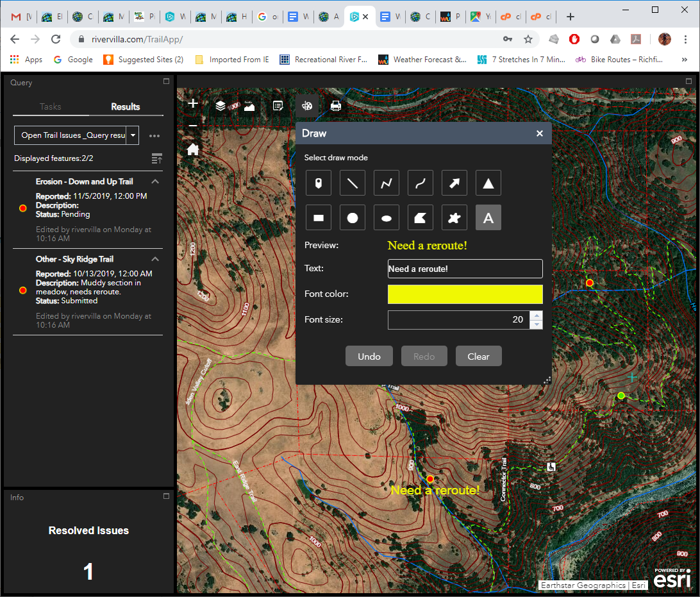Collapse the Erosion - Down and Up Trail result
The image size is (700, 597).
coord(155,181)
